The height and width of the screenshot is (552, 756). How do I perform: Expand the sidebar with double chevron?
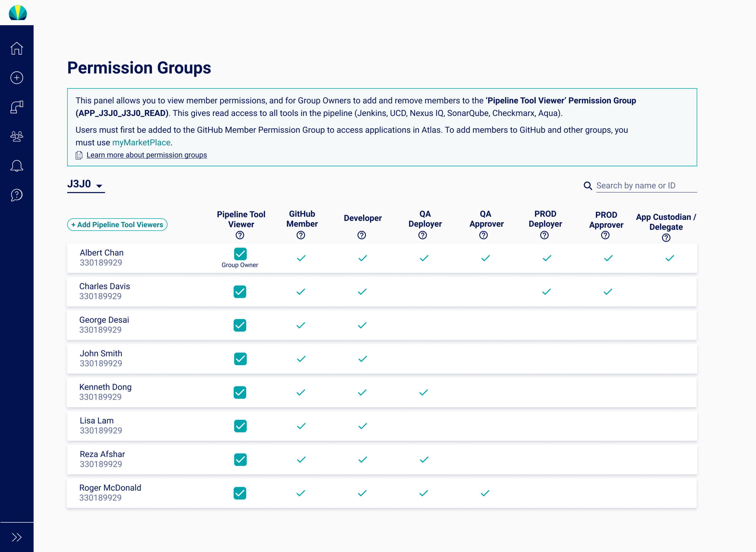pos(17,537)
